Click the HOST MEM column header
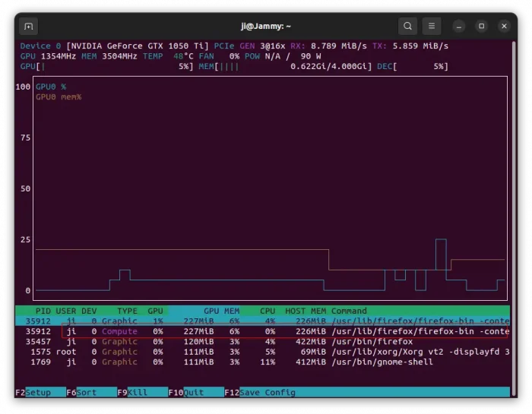This screenshot has height=414, width=532. (x=306, y=311)
